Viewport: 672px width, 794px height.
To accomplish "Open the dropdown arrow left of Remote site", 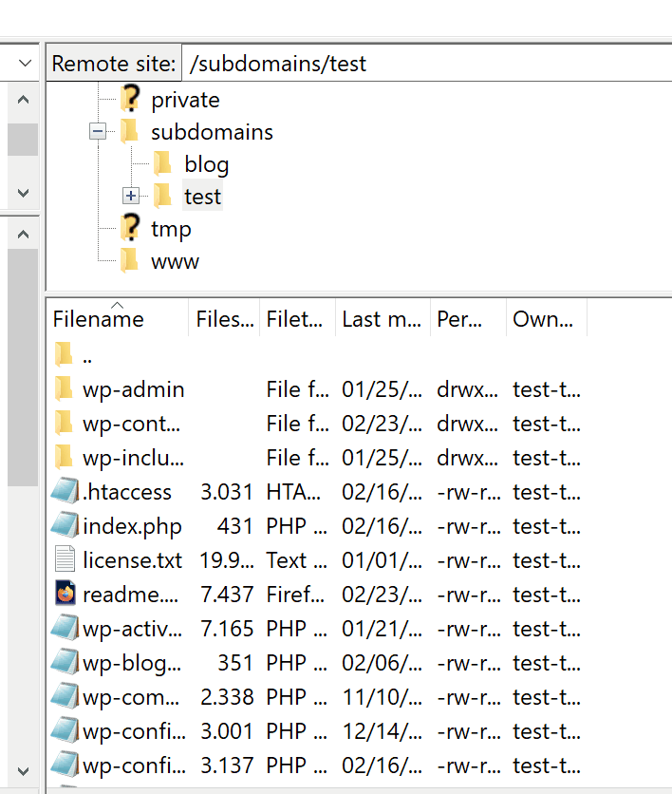I will [x=25, y=64].
